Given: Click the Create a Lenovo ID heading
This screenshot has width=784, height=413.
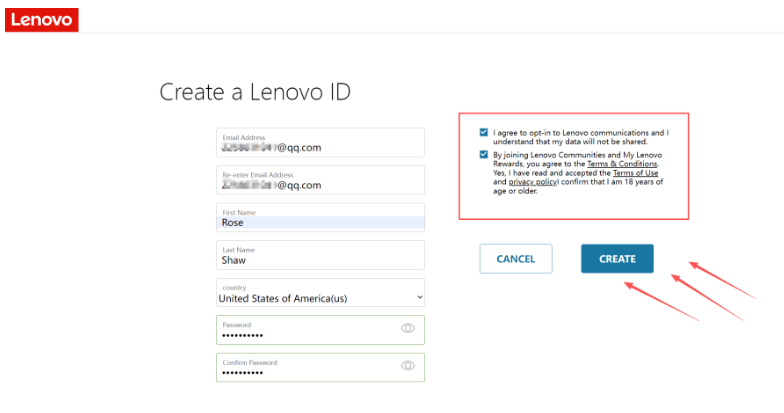Looking at the screenshot, I should point(255,92).
